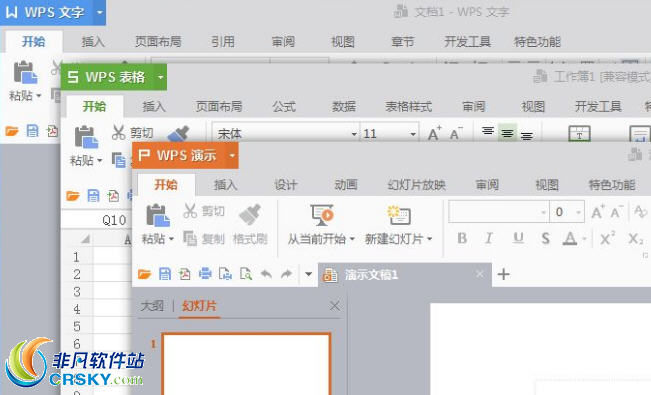The image size is (651, 395).
Task: Toggle Italic formatting in WPS Presentation
Action: (489, 238)
